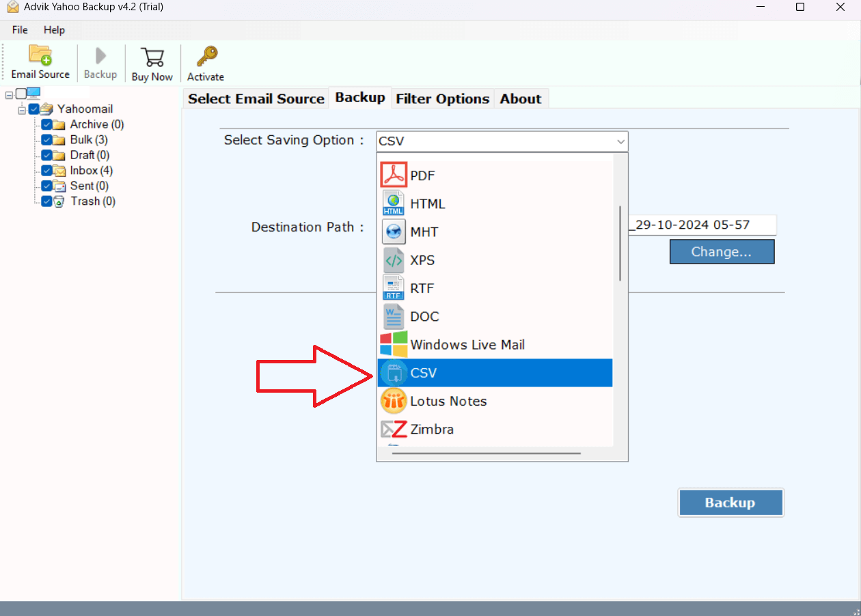Click the computer root node icon
This screenshot has width=861, height=616.
click(x=33, y=93)
